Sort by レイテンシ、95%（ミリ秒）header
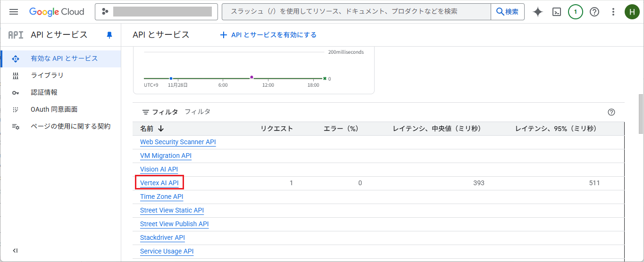 point(556,128)
